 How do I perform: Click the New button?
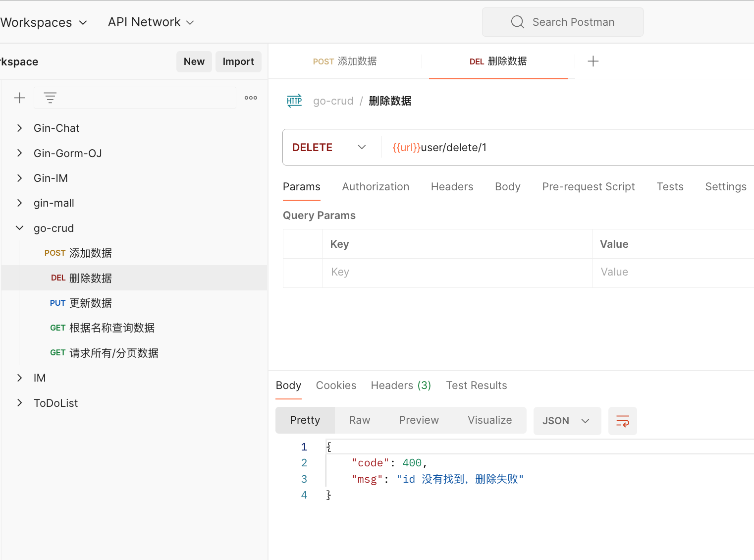pos(194,61)
